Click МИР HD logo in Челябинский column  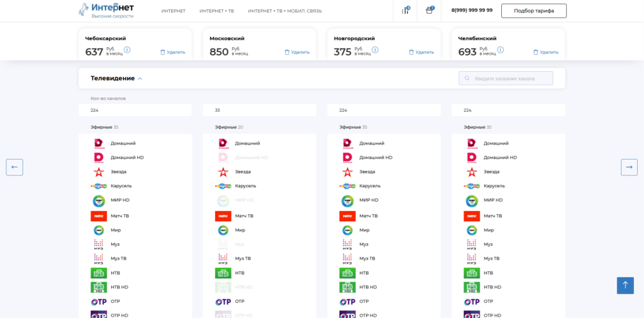[x=472, y=200]
